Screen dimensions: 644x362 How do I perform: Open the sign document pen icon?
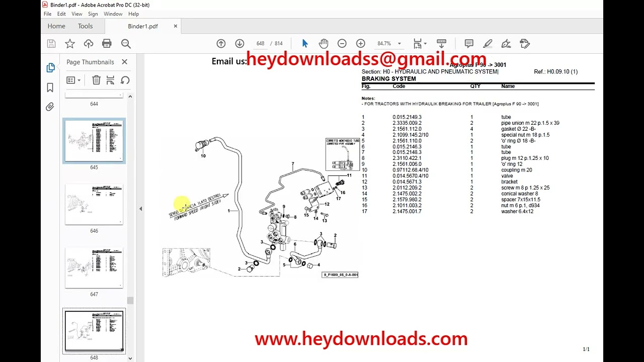click(x=506, y=44)
